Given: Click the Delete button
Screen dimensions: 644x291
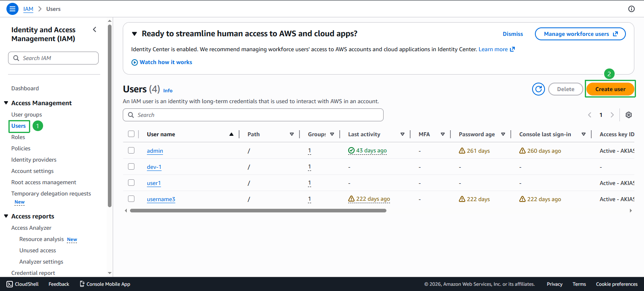Looking at the screenshot, I should (566, 89).
